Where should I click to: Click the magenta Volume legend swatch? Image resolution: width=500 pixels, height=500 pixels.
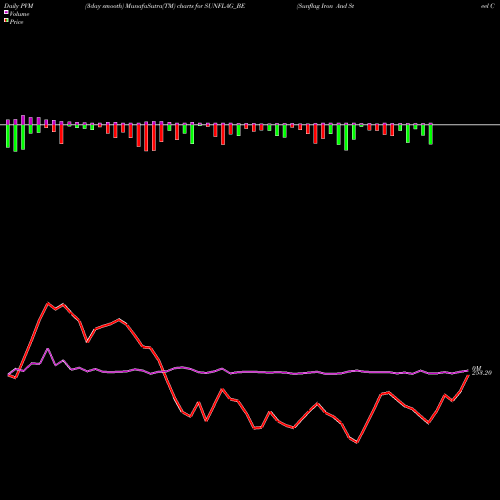[x=6, y=13]
